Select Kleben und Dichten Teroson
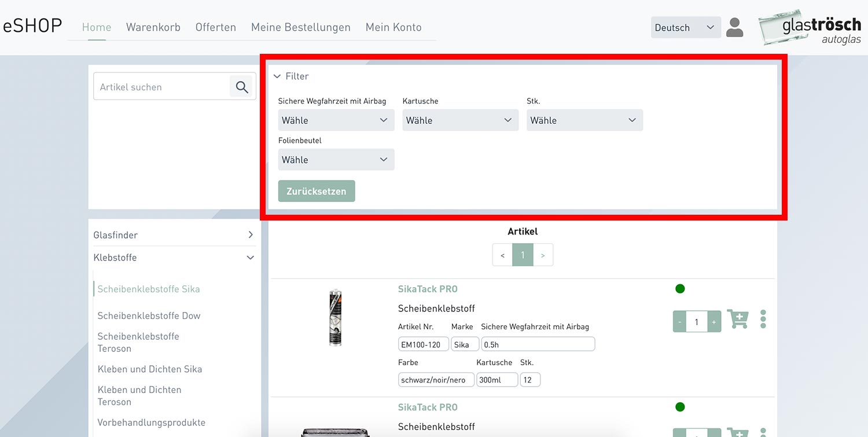Image resolution: width=868 pixels, height=437 pixels. tap(139, 396)
